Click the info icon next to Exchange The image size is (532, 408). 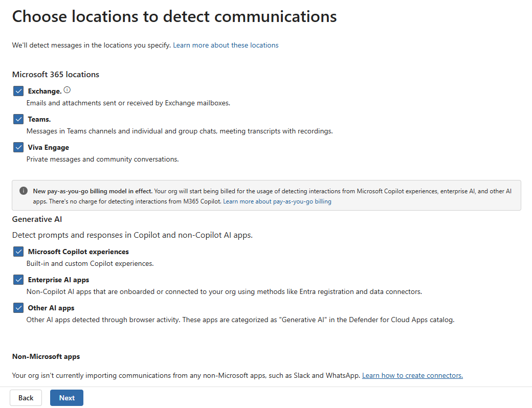[67, 90]
